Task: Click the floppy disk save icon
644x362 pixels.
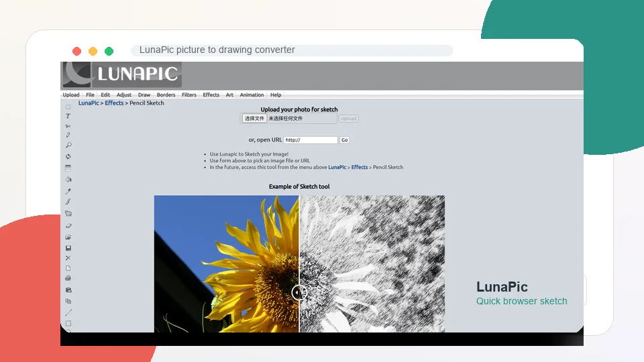Action: point(68,248)
